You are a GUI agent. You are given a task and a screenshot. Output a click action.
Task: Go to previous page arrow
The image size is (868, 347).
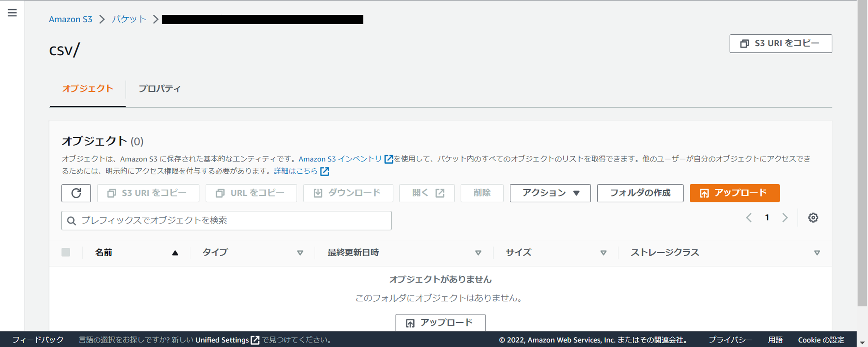click(x=749, y=218)
